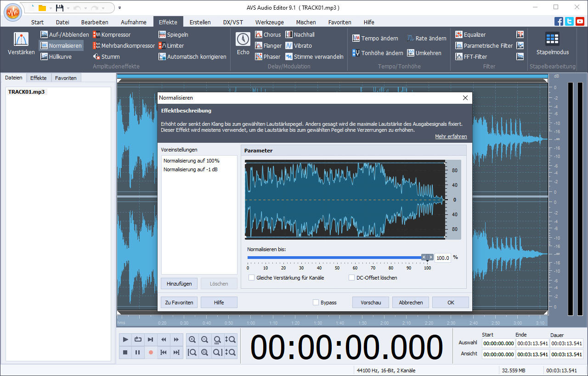Open the quick access toolbar customize arrow
The image size is (588, 376).
tap(119, 8)
